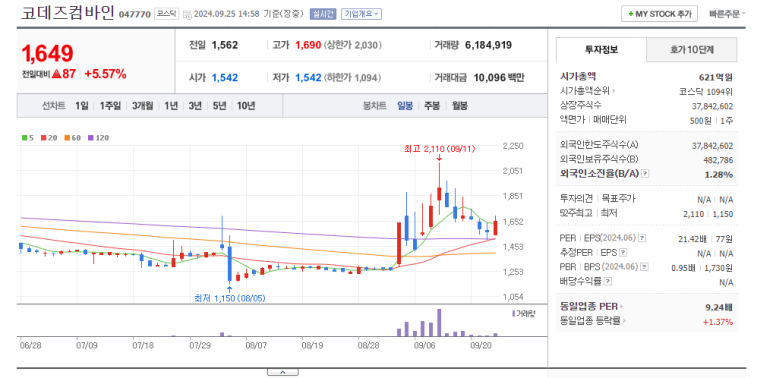Click the purple 120-day moving average legend
Image resolution: width=773 pixels, height=378 pixels.
(98, 138)
